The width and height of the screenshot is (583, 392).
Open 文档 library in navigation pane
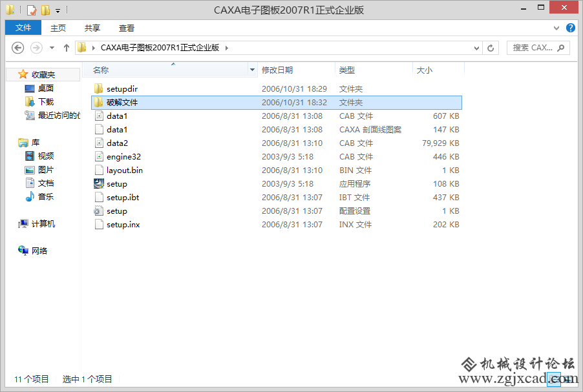[46, 183]
